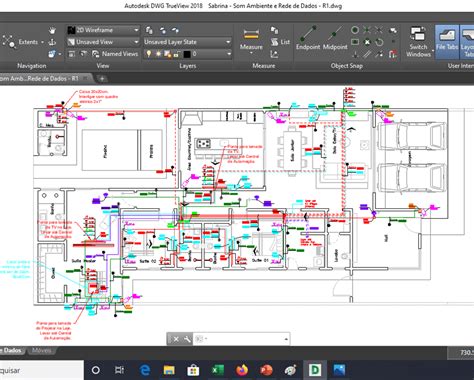Open Microsoft Edge from the taskbar
474x380 pixels.
(x=145, y=370)
